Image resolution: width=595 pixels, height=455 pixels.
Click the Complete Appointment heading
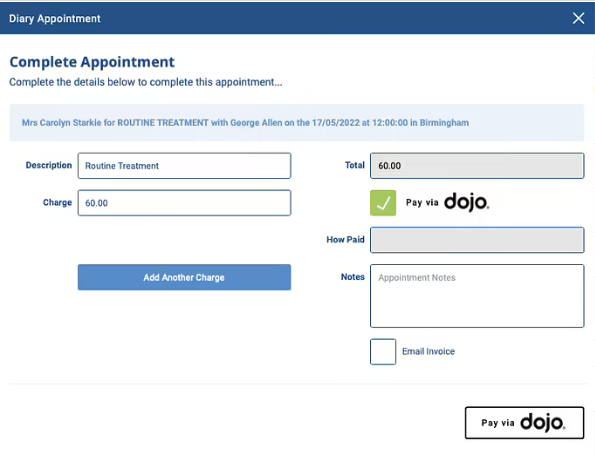(92, 62)
